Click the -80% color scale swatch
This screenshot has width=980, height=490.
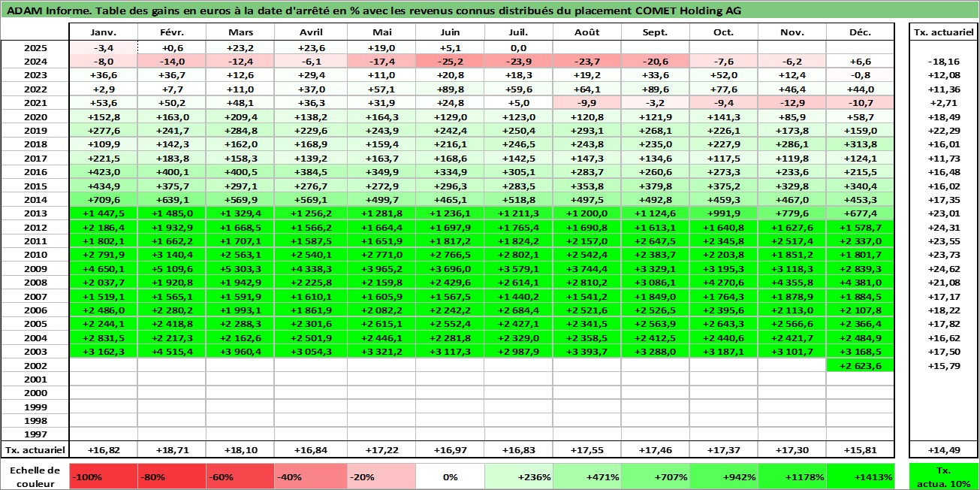pyautogui.click(x=172, y=476)
